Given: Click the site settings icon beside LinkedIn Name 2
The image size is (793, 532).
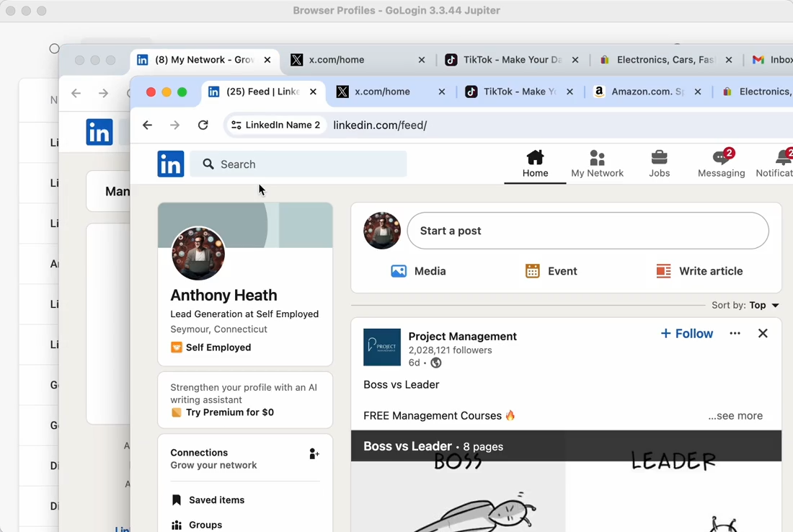Looking at the screenshot, I should [236, 125].
